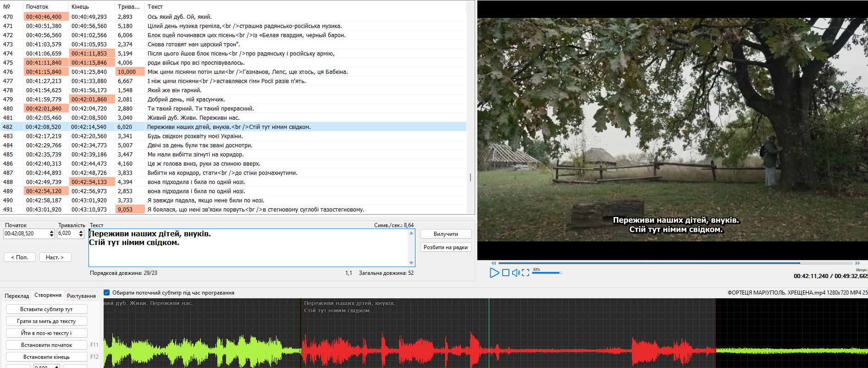Click start time 00:42:54,120 in row 489

[x=46, y=191]
